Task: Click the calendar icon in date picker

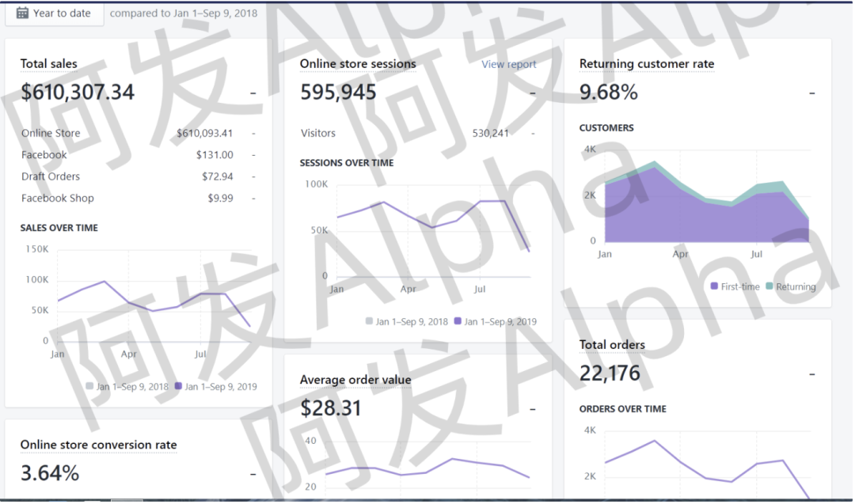Action: coord(22,13)
